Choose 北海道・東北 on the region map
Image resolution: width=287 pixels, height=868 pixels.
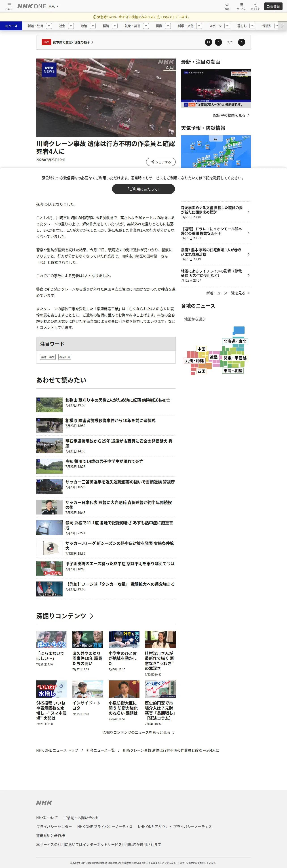coord(235,341)
